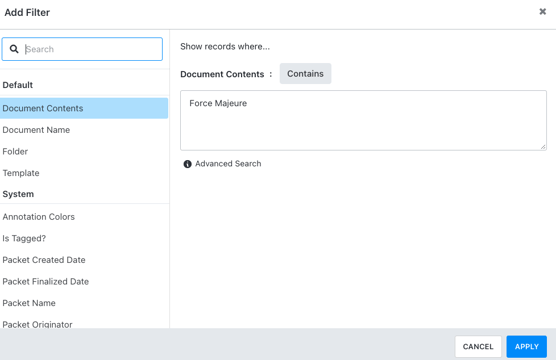This screenshot has width=556, height=360.
Task: Click the Default section heading
Action: (18, 85)
